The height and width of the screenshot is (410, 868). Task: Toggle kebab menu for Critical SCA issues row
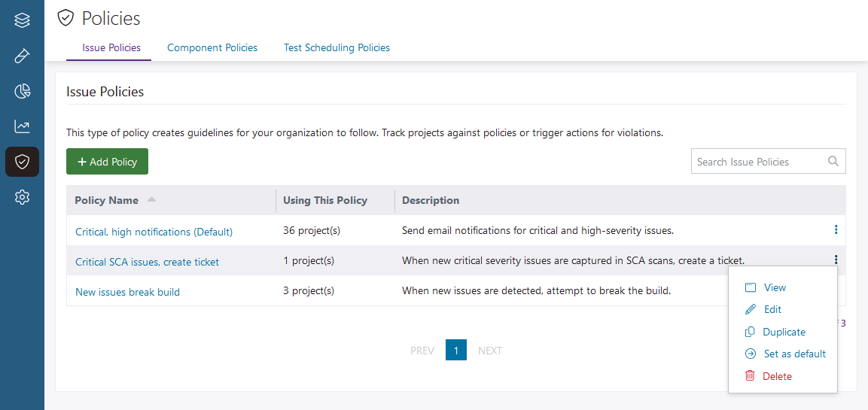click(836, 260)
